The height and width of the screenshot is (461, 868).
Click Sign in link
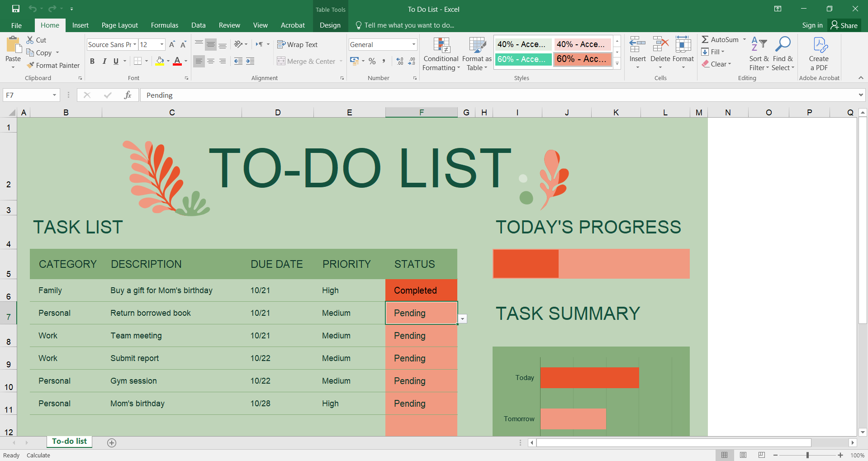812,25
